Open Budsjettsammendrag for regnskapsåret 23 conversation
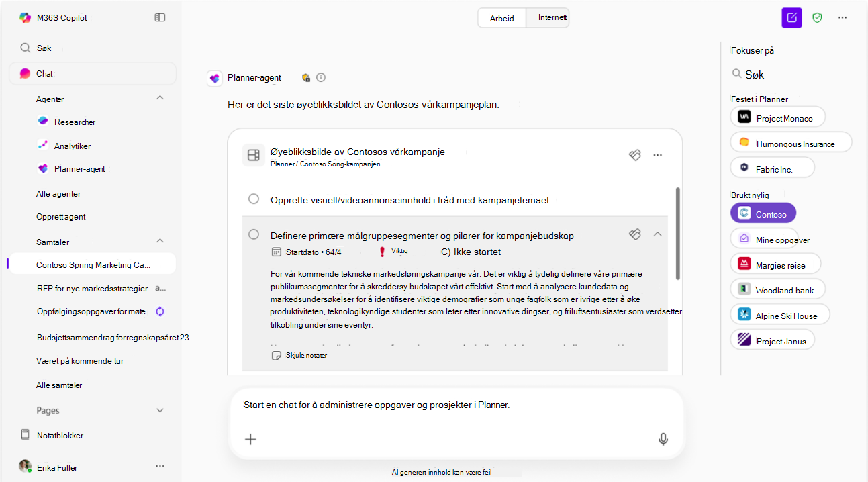 [x=113, y=338]
